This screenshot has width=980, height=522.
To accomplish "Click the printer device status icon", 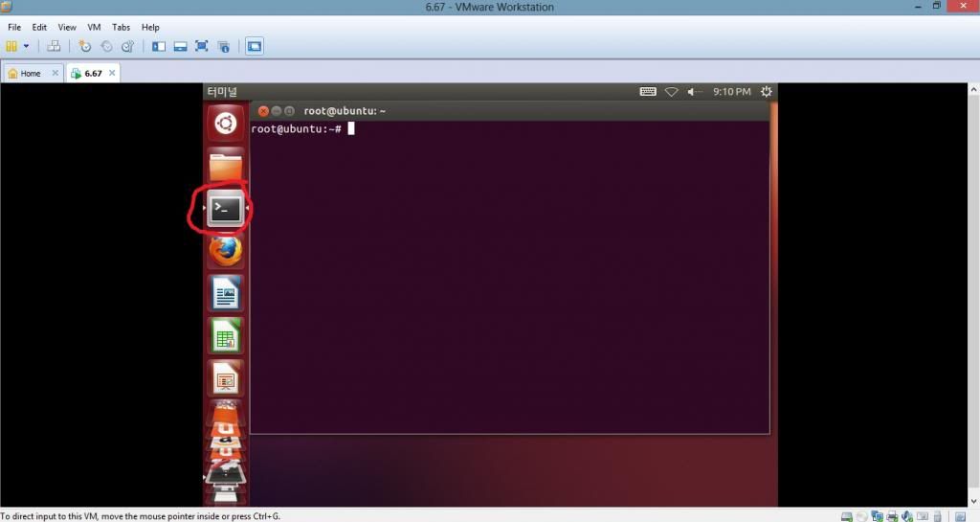I will point(892,516).
